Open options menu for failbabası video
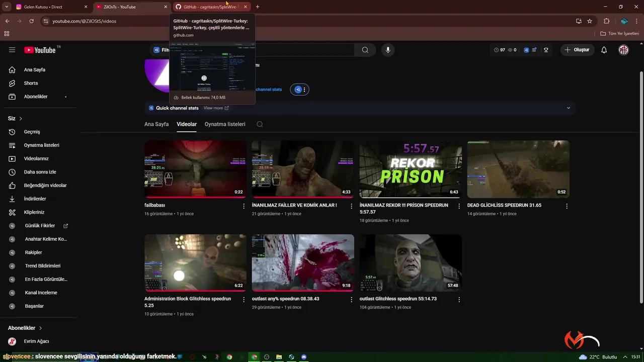Viewport: 644px width, 362px height. pos(244,206)
